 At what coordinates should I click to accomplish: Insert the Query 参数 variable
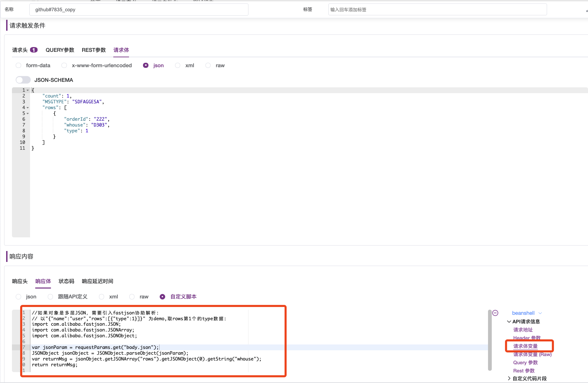click(525, 362)
